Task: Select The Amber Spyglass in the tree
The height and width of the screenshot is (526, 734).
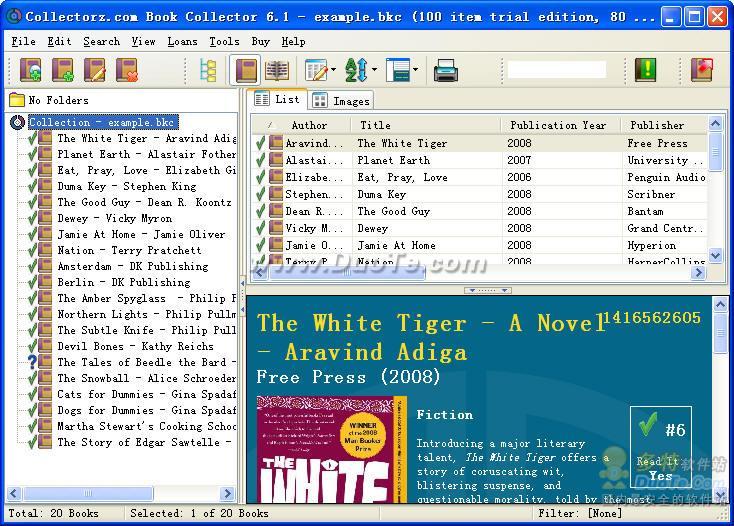Action: click(x=139, y=298)
